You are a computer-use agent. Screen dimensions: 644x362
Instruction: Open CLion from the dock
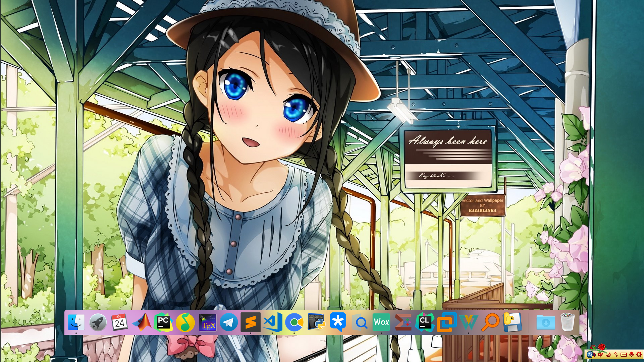pyautogui.click(x=425, y=322)
